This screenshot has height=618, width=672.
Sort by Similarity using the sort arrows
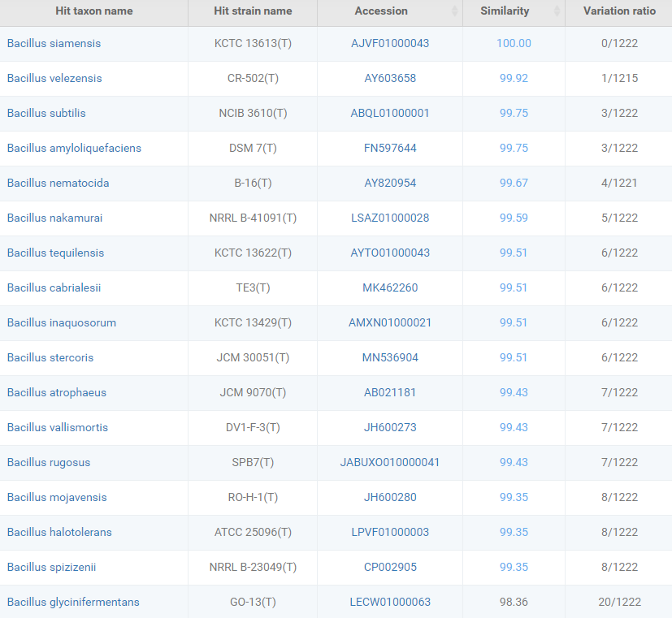(557, 11)
